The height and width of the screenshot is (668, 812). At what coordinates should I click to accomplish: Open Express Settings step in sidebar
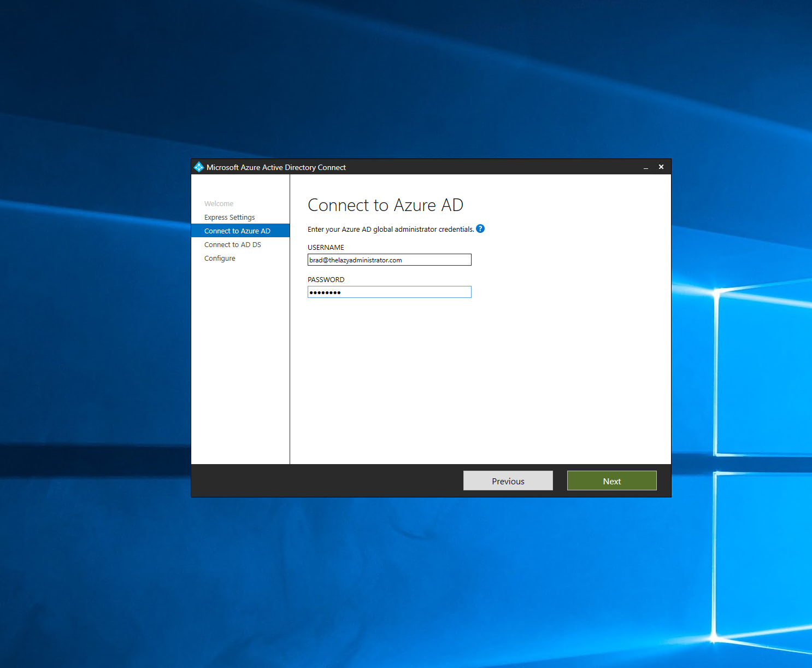pyautogui.click(x=230, y=218)
